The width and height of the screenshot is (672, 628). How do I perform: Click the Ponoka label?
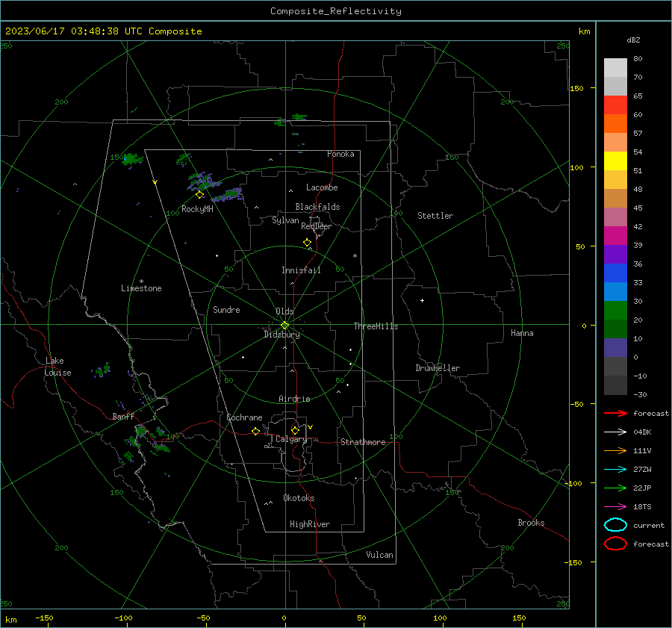(x=340, y=154)
